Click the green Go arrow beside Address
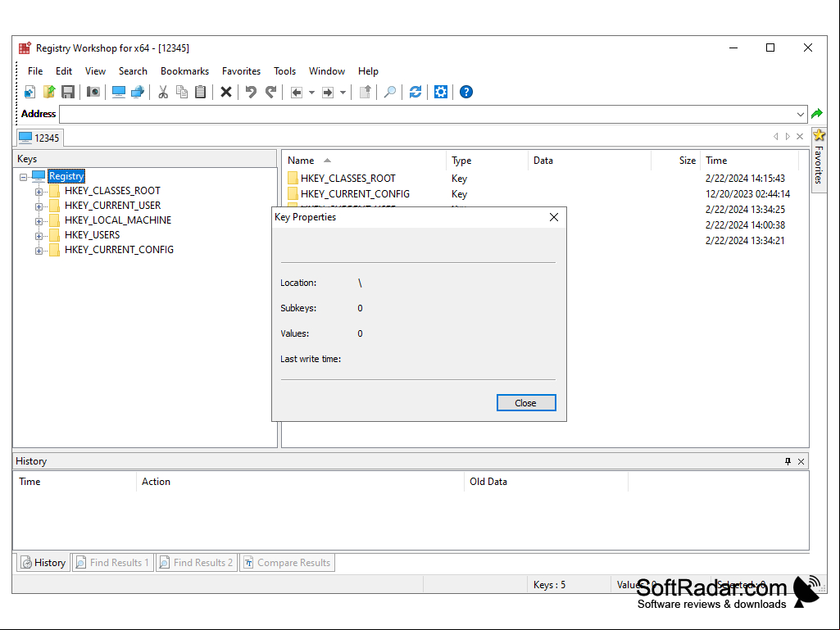 817,114
